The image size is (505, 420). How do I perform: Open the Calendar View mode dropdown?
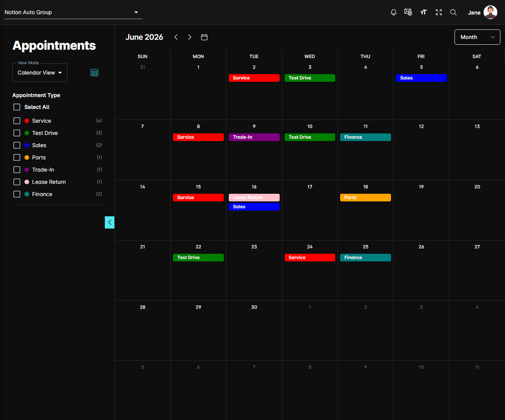(x=40, y=73)
